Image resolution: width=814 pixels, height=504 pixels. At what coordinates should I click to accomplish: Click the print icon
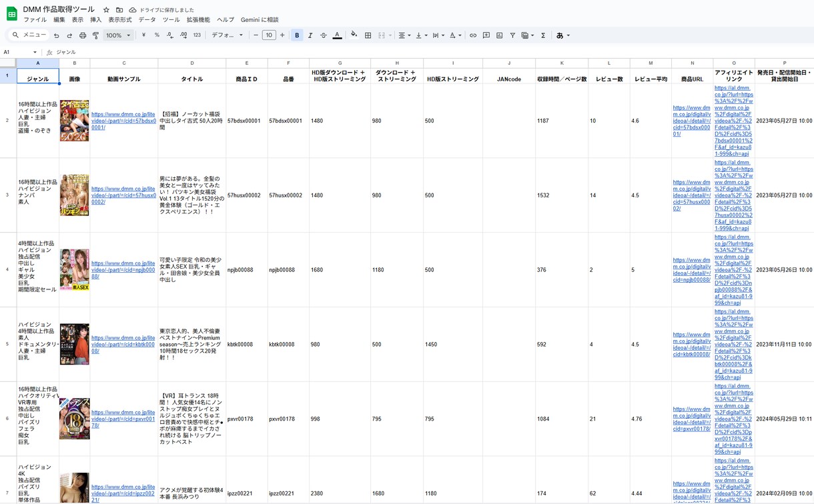tap(83, 35)
